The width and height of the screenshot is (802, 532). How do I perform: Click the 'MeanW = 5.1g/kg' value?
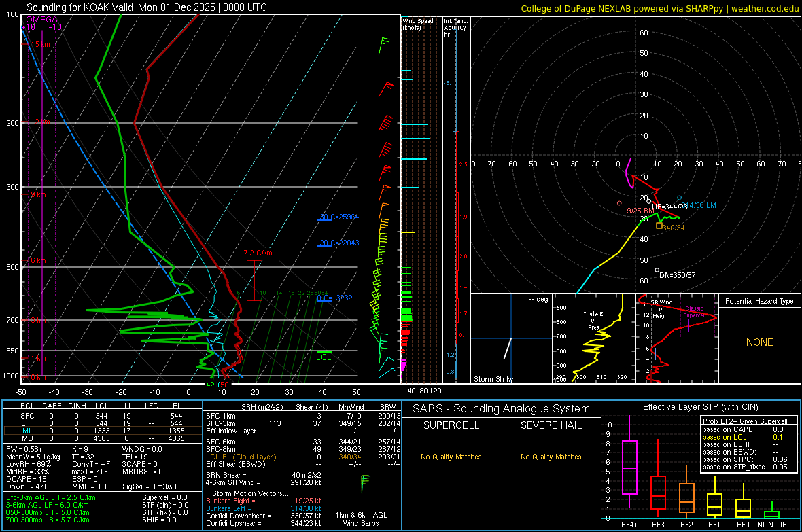(33, 457)
